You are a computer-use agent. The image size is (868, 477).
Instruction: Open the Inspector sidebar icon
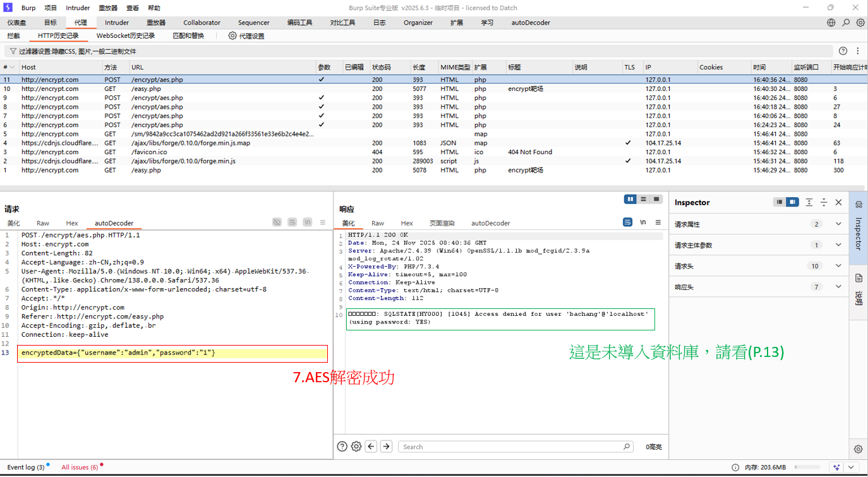[859, 205]
